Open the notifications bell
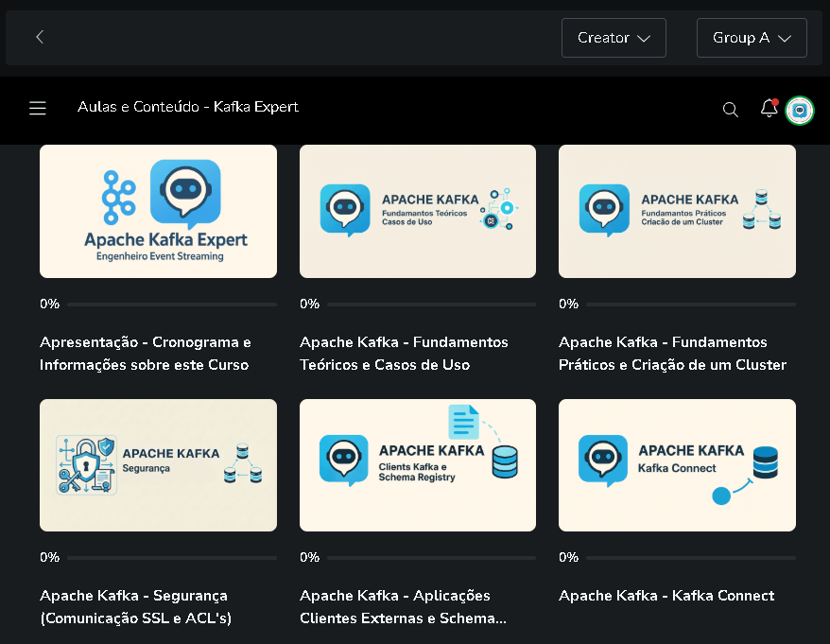The image size is (830, 644). (769, 109)
